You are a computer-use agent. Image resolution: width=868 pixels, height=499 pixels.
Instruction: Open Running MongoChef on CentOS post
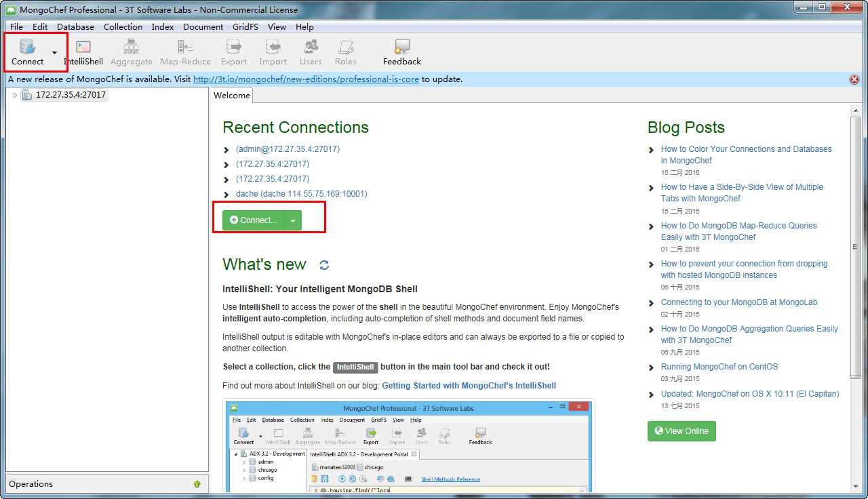point(719,367)
